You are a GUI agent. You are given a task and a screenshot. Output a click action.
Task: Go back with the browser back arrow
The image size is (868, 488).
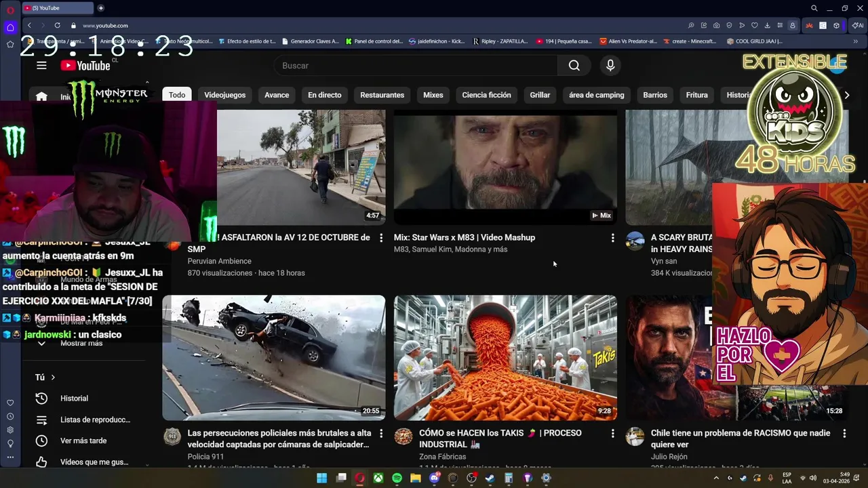(x=29, y=25)
